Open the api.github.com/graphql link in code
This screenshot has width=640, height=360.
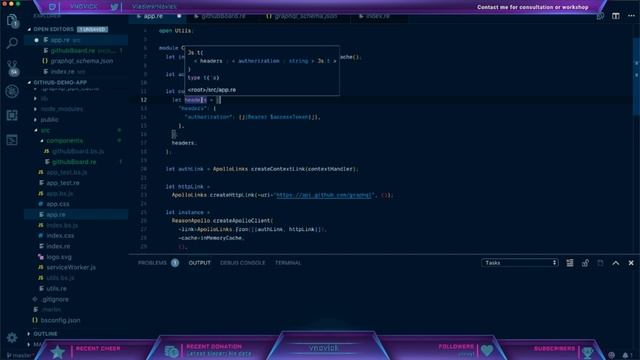[x=324, y=195]
